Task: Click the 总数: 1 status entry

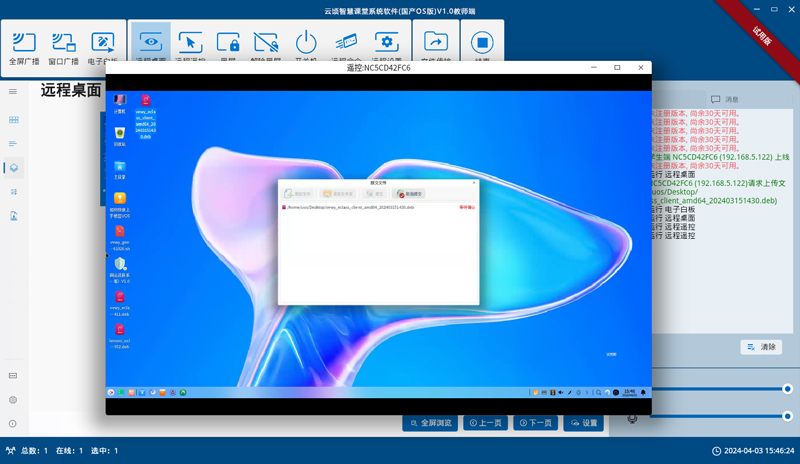Action: click(x=34, y=451)
